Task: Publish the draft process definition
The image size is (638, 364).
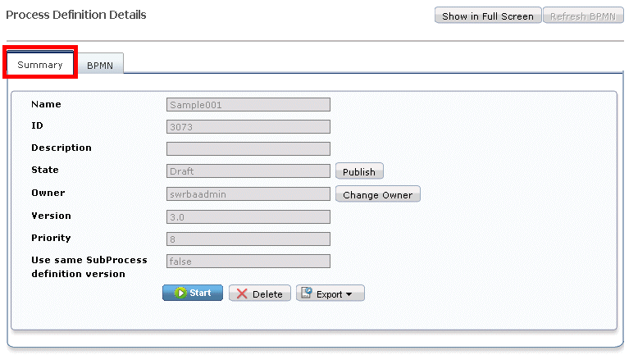Action: [359, 171]
